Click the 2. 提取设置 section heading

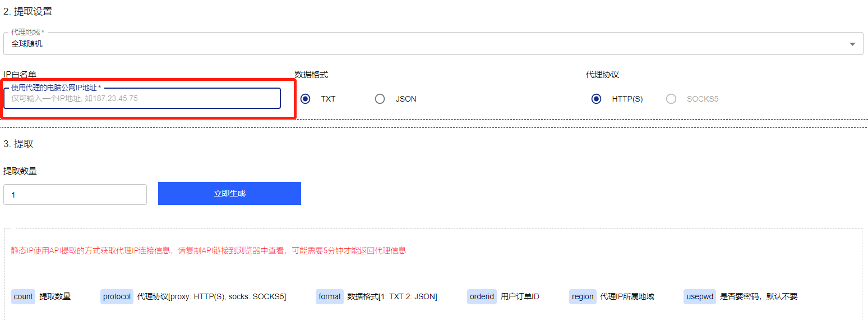[28, 12]
